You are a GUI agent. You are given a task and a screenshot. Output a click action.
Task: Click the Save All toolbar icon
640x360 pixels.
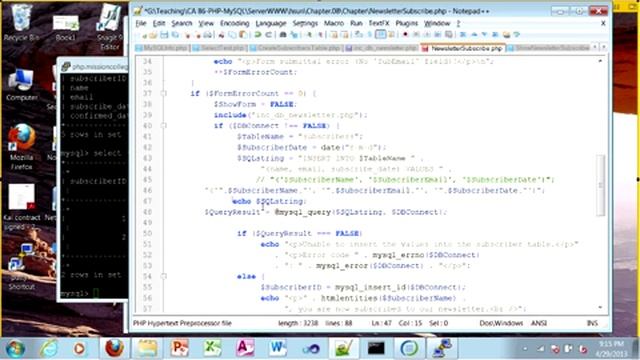tap(175, 35)
